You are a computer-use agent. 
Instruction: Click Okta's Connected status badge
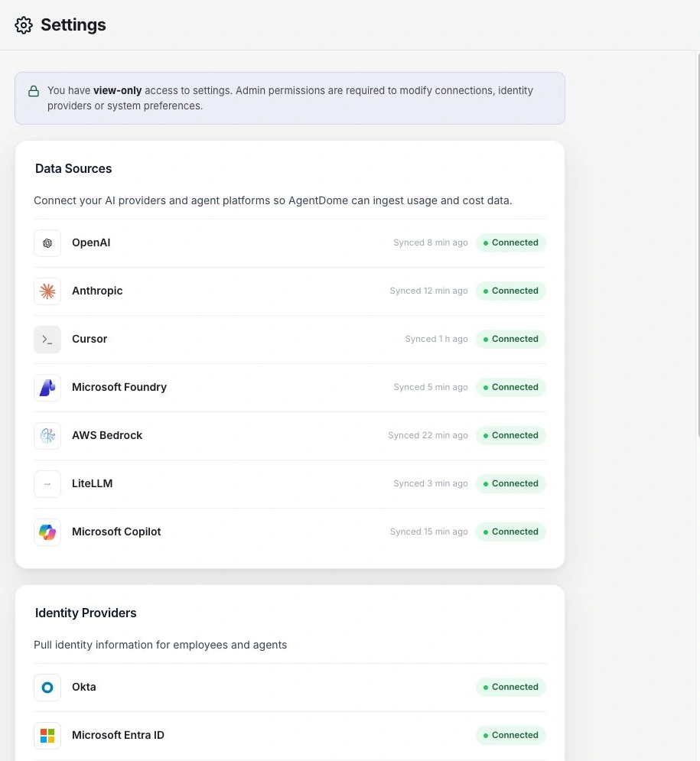[x=511, y=687]
